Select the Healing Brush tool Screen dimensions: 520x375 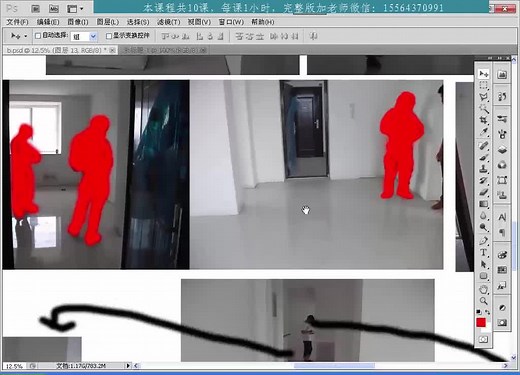point(483,146)
